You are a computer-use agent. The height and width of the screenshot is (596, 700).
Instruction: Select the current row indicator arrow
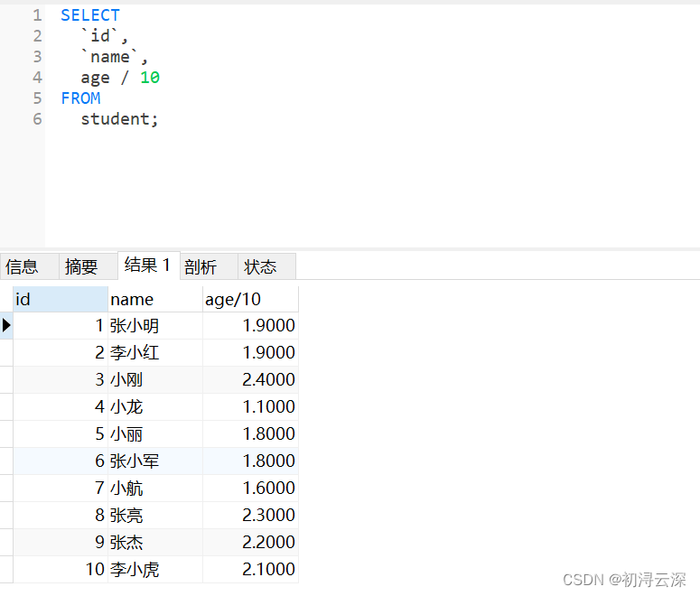[6, 325]
